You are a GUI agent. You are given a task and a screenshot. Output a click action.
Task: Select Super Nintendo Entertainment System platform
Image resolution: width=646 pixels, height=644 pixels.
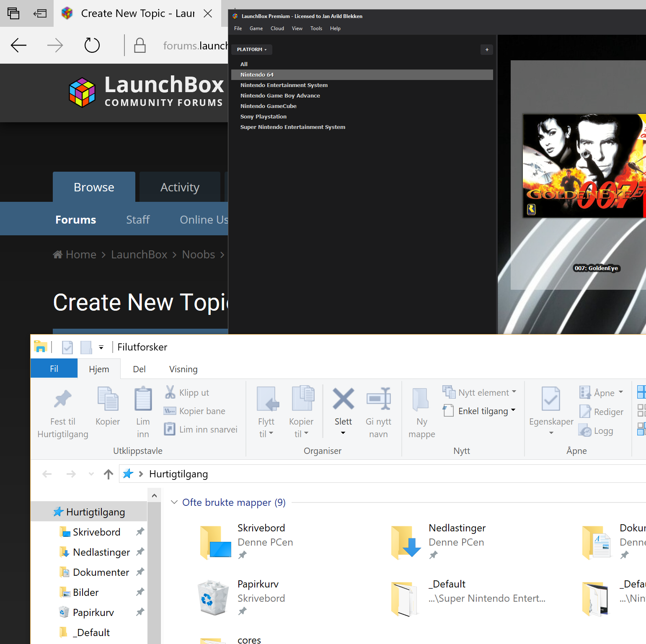(x=362, y=127)
